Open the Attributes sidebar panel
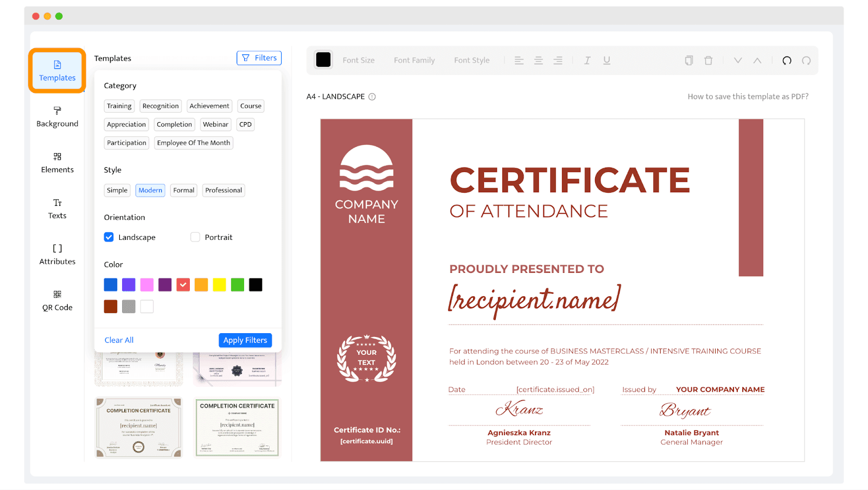Viewport: 868px width, 490px height. coord(57,255)
